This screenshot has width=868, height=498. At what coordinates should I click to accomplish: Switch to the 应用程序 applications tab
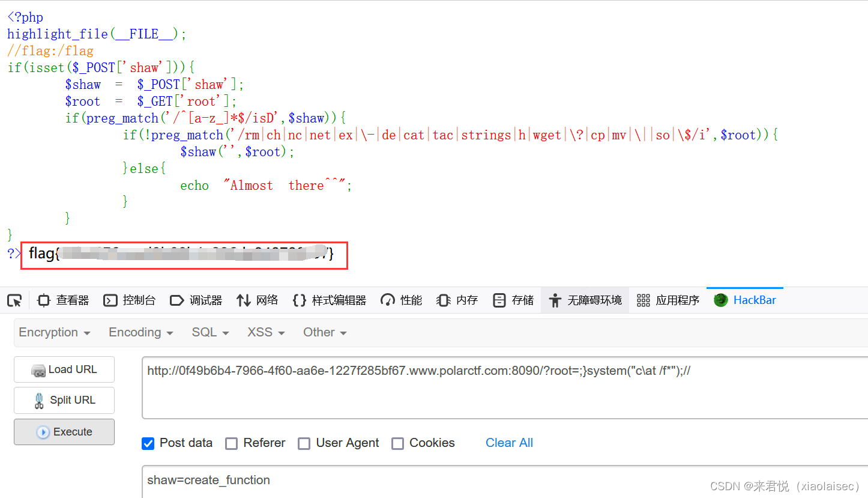pyautogui.click(x=668, y=300)
